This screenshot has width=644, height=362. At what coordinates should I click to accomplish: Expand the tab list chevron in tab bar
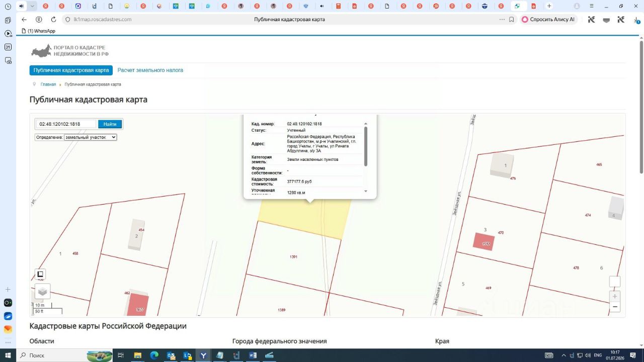point(33,6)
